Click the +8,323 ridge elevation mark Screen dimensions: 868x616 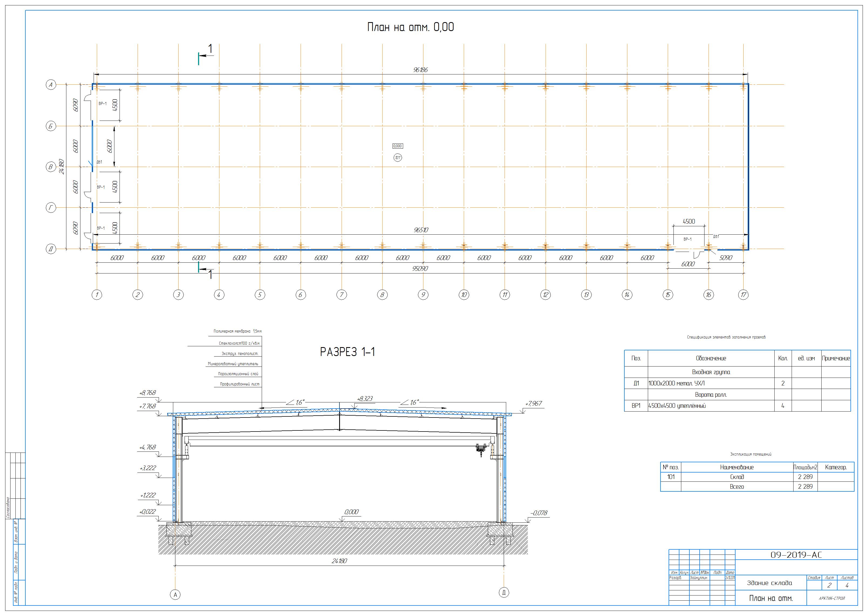365,399
